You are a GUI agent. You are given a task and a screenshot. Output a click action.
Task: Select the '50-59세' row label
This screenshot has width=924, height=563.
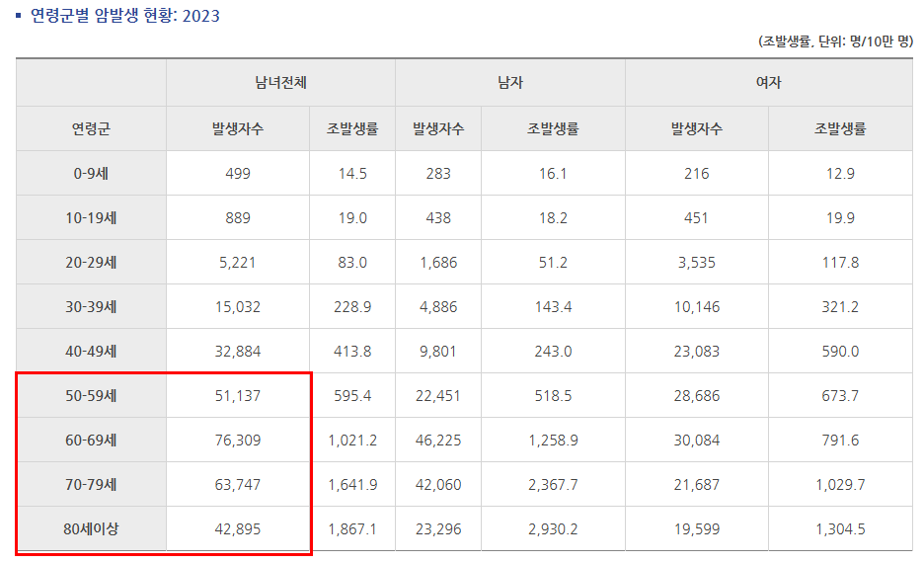click(x=91, y=395)
